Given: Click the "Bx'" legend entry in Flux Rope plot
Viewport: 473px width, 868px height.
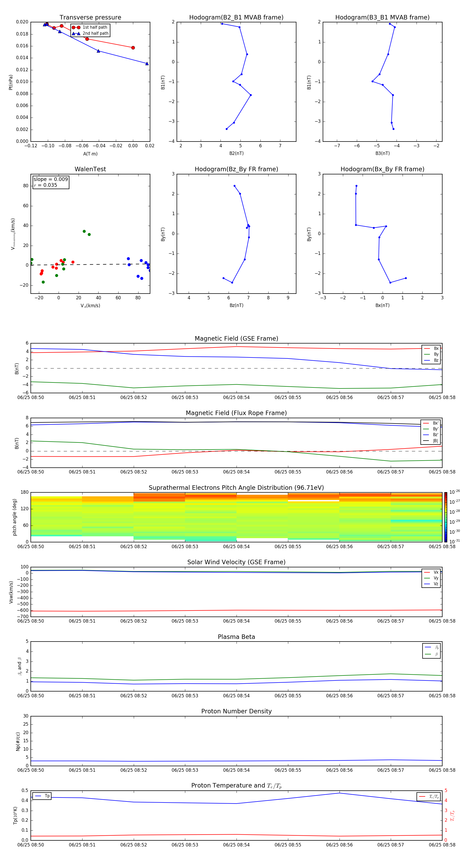Looking at the screenshot, I should [431, 423].
